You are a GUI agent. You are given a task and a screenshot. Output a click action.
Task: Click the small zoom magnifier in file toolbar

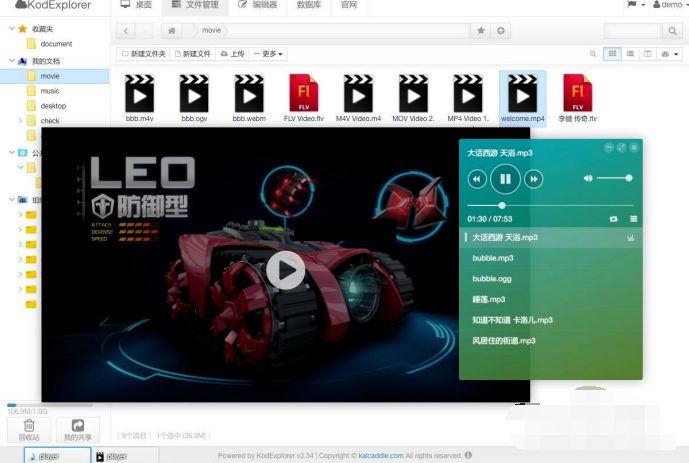tap(593, 54)
